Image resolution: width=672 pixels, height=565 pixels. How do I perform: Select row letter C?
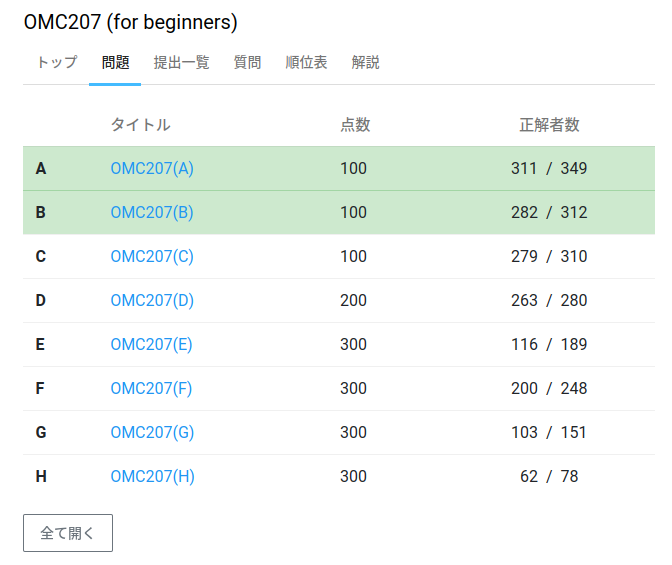(40, 256)
